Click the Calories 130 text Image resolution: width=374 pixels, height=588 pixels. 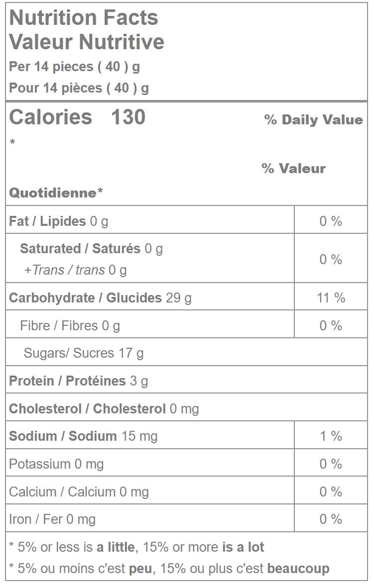coord(77,117)
